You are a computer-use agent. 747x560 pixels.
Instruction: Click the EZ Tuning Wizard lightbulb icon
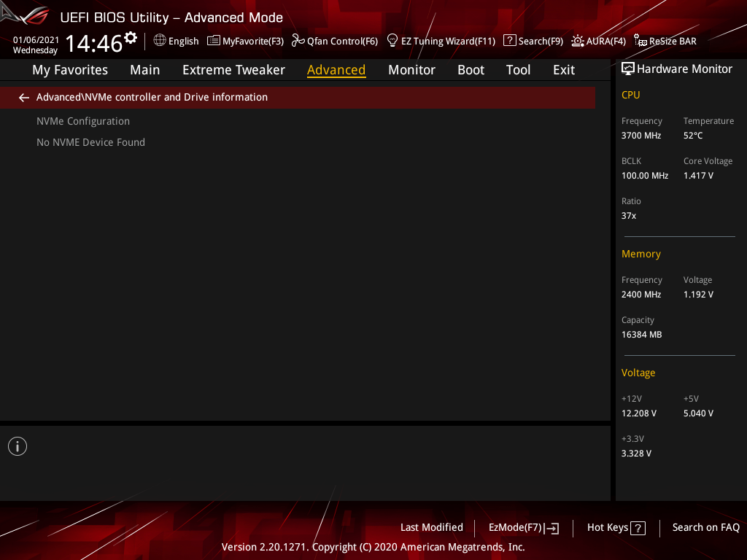tap(392, 41)
